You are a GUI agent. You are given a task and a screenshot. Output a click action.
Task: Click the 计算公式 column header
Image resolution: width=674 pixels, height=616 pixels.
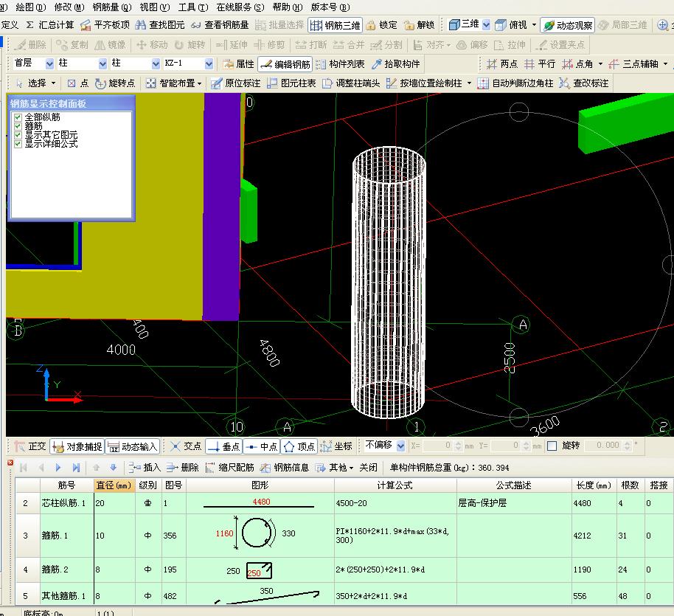(x=395, y=485)
